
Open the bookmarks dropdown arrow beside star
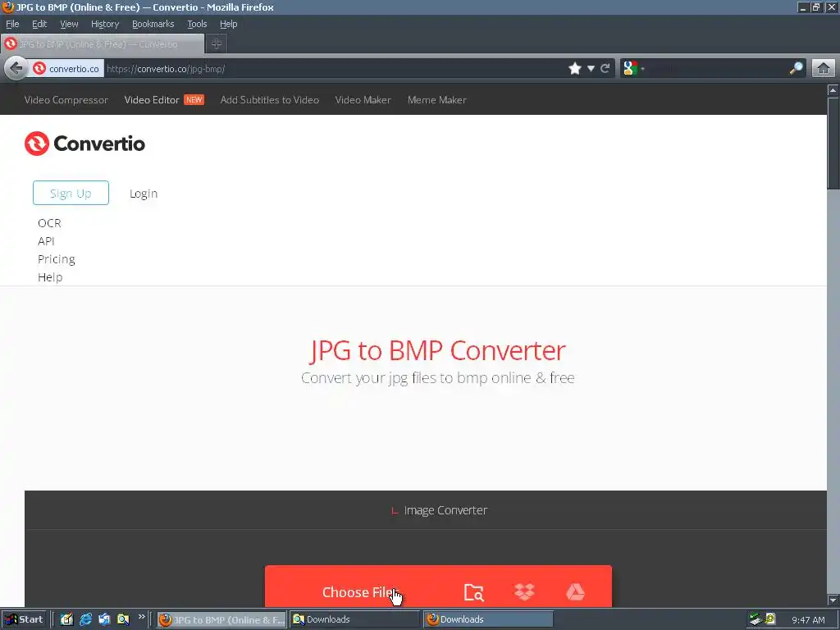point(591,69)
